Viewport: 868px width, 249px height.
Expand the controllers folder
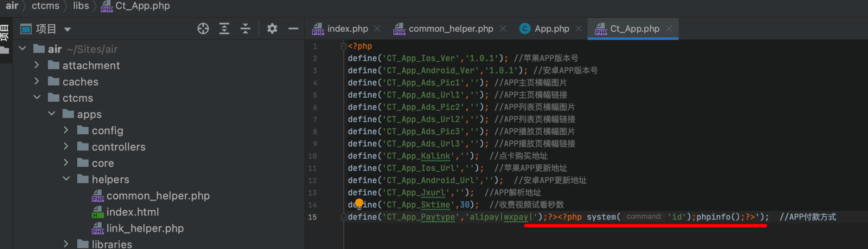tap(66, 146)
